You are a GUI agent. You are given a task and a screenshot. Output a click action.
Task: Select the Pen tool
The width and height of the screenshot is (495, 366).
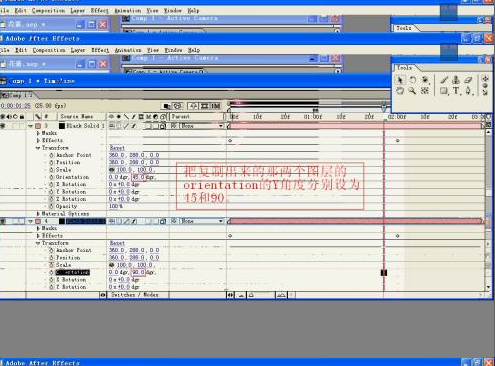(x=468, y=91)
